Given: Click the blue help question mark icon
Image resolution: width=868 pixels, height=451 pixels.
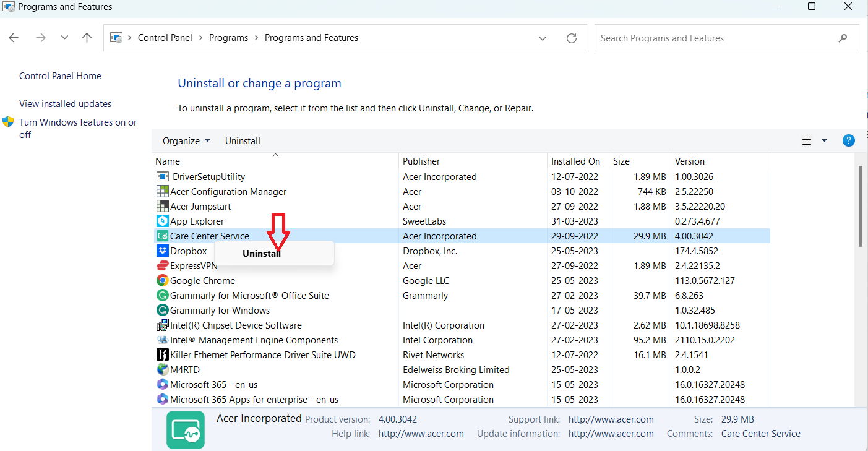Looking at the screenshot, I should (849, 140).
